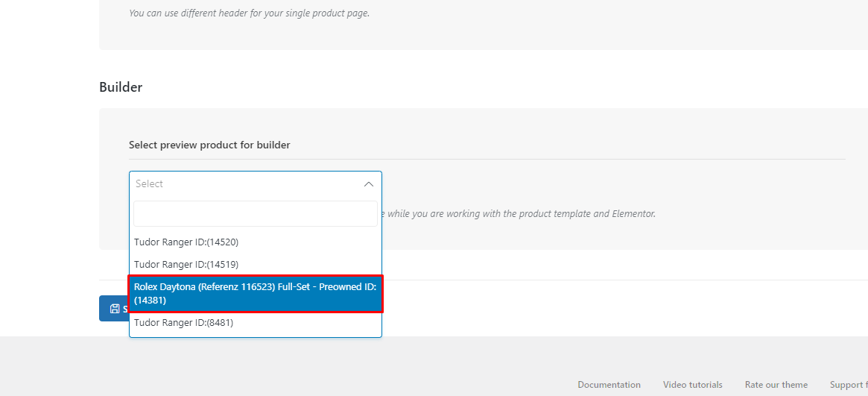Click the Builder section heading
Viewport: 868px width, 396px height.
click(x=121, y=87)
